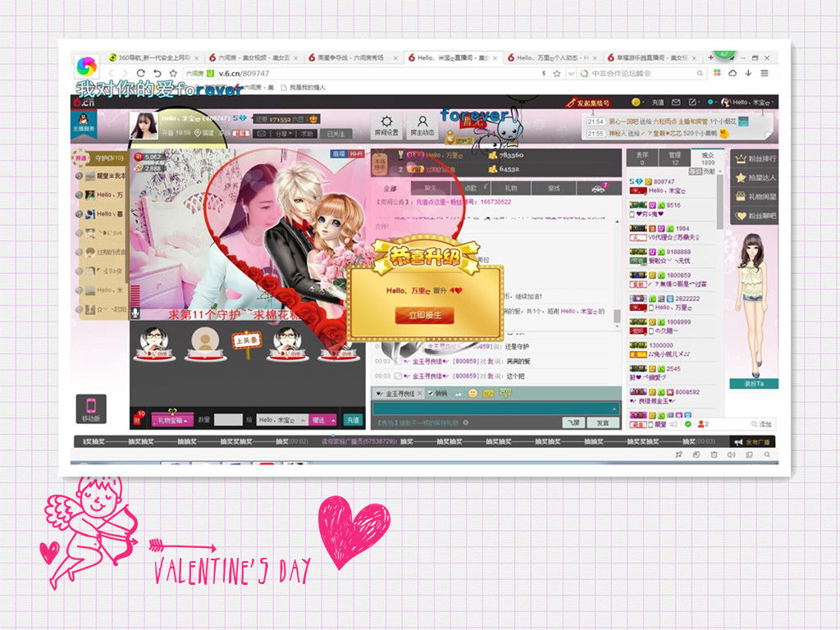Viewport: 840px width, 630px height.
Task: Switch to the 点歌 tab
Action: coord(471,189)
